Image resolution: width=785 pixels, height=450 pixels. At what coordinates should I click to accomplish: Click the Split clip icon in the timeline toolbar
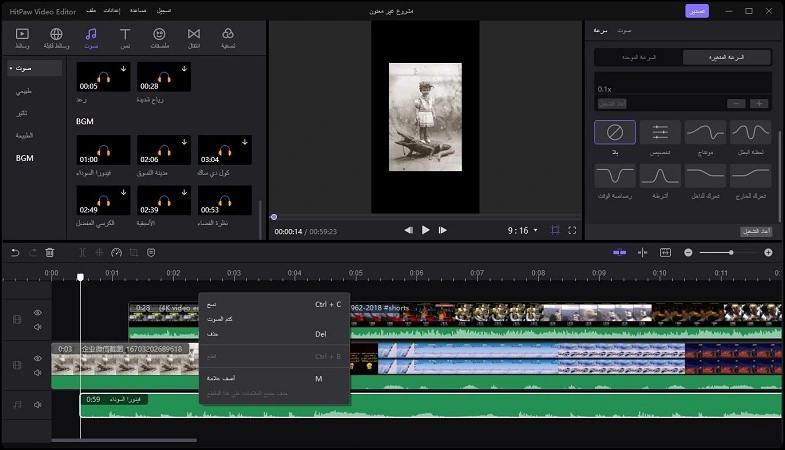[x=82, y=253]
